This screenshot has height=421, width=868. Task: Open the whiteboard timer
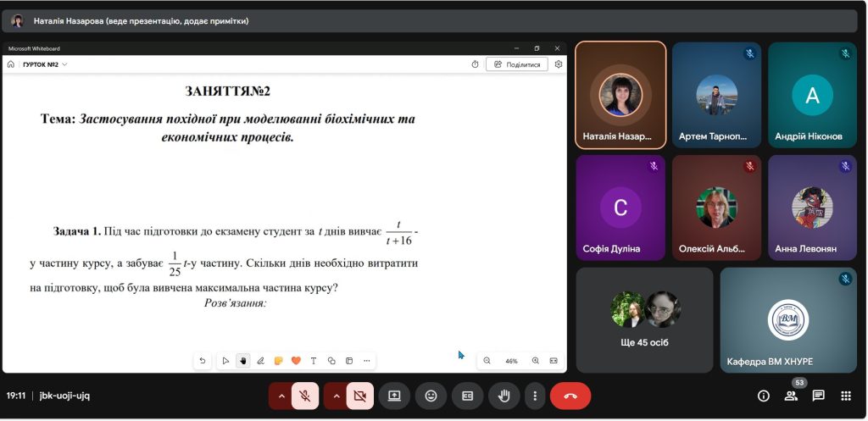(475, 64)
